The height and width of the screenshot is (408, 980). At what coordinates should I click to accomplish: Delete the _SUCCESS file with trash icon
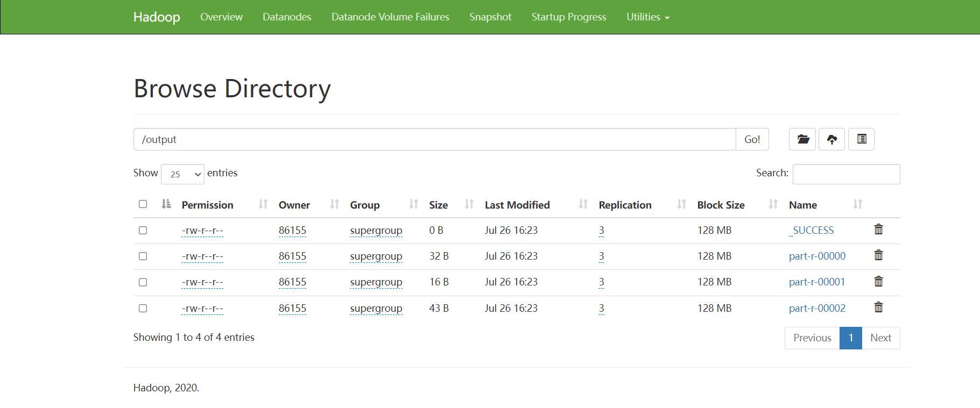879,230
